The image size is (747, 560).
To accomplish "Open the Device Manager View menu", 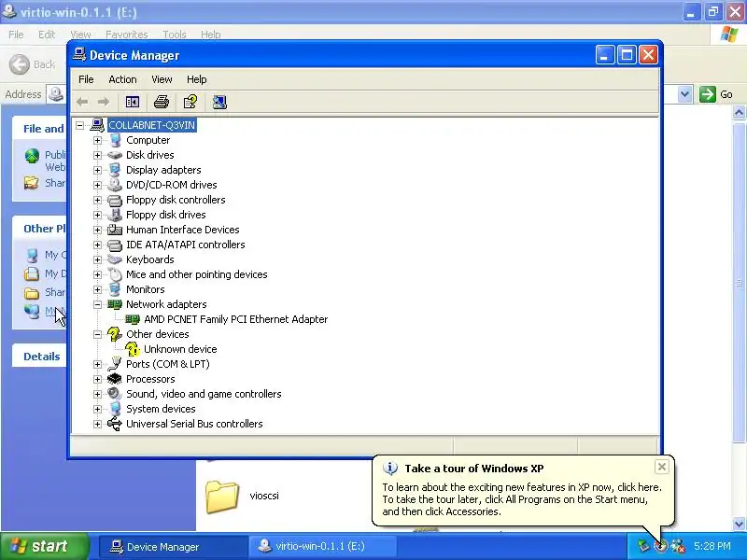I will [162, 79].
